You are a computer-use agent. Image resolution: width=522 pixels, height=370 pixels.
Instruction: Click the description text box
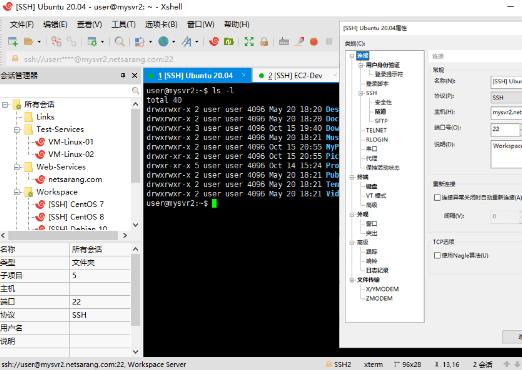click(506, 154)
